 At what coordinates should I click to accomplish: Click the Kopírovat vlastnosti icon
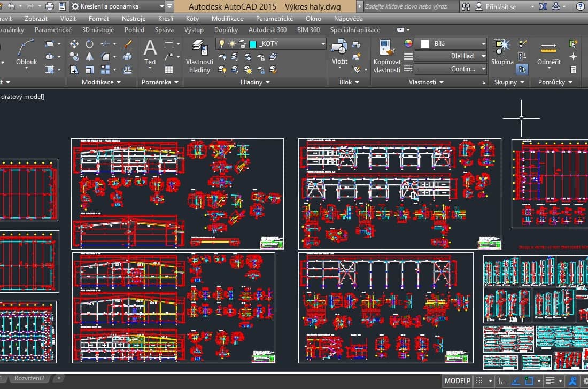tap(386, 56)
